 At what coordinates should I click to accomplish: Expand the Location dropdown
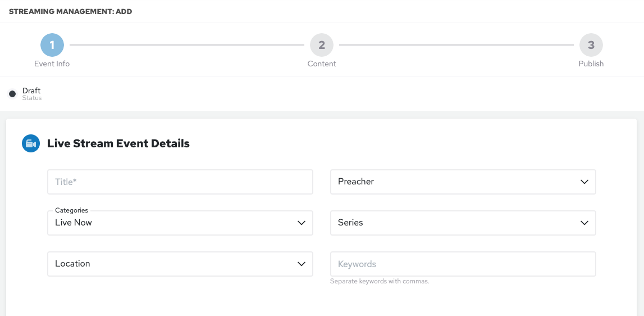coord(171,264)
